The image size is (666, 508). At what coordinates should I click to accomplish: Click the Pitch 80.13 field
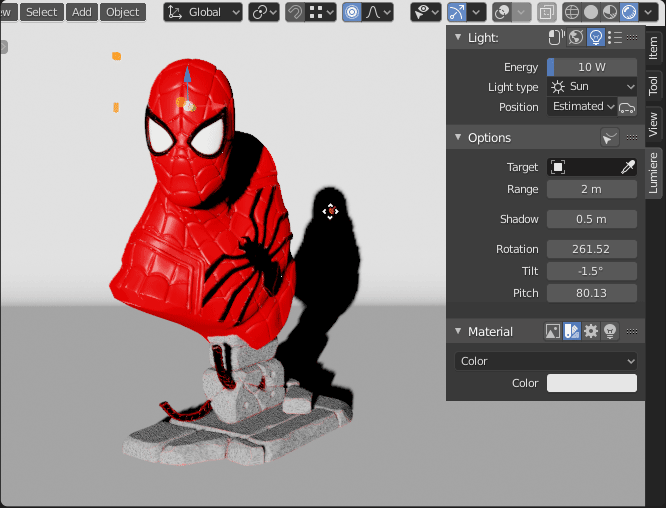coord(592,293)
